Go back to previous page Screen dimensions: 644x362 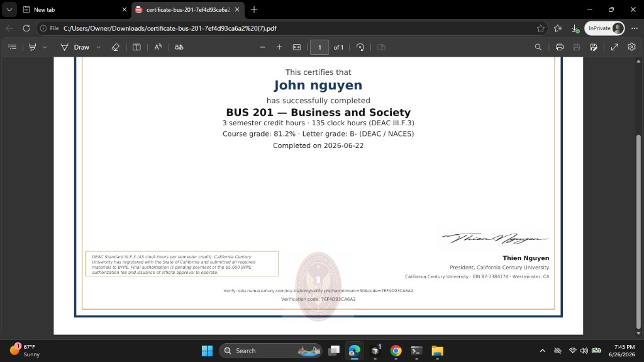click(x=9, y=28)
